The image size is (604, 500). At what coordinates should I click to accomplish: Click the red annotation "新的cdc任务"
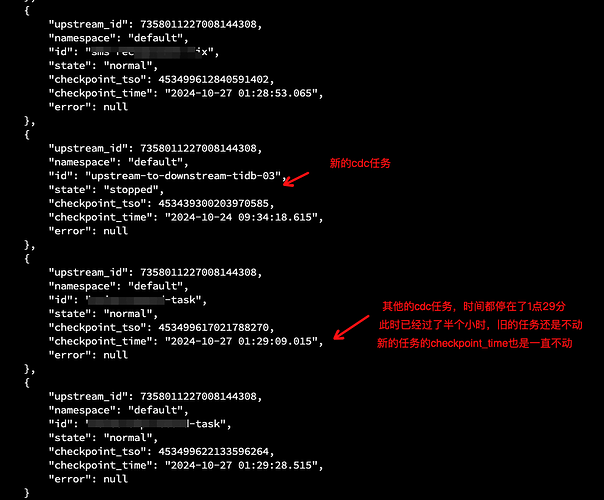[360, 163]
